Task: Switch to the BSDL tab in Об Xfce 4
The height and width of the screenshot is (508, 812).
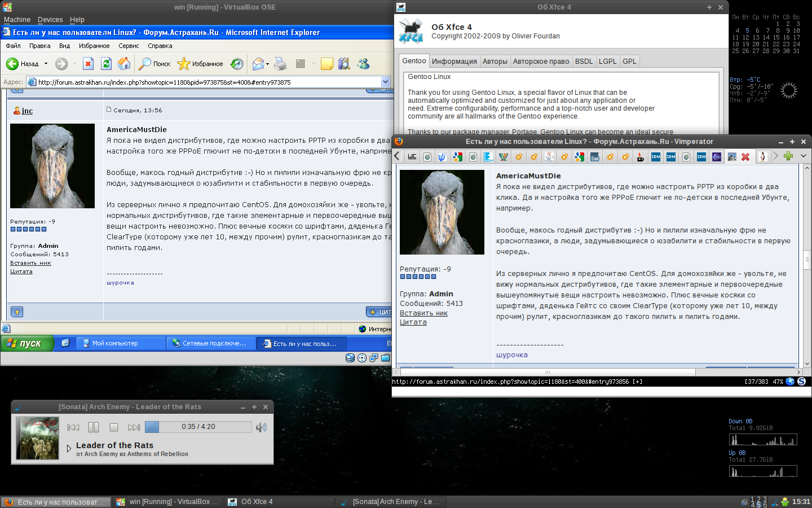Action: point(584,62)
